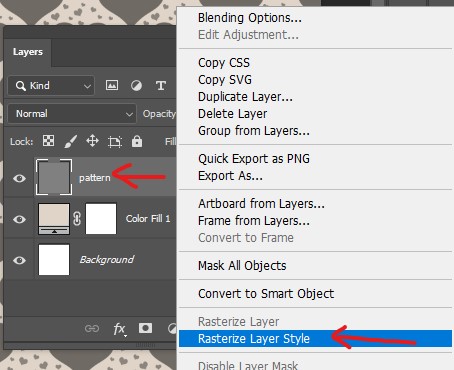This screenshot has height=370, width=454.
Task: Select Frame from Layers option
Action: [x=254, y=221]
